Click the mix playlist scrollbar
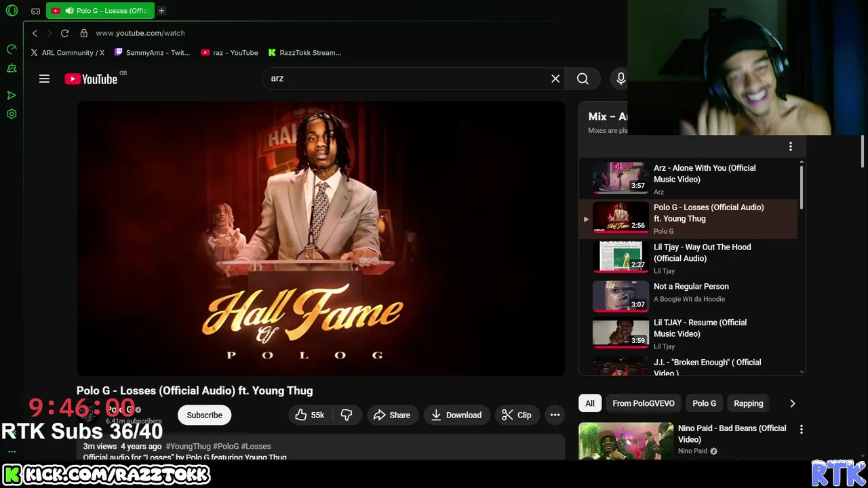The width and height of the screenshot is (868, 488). click(802, 186)
